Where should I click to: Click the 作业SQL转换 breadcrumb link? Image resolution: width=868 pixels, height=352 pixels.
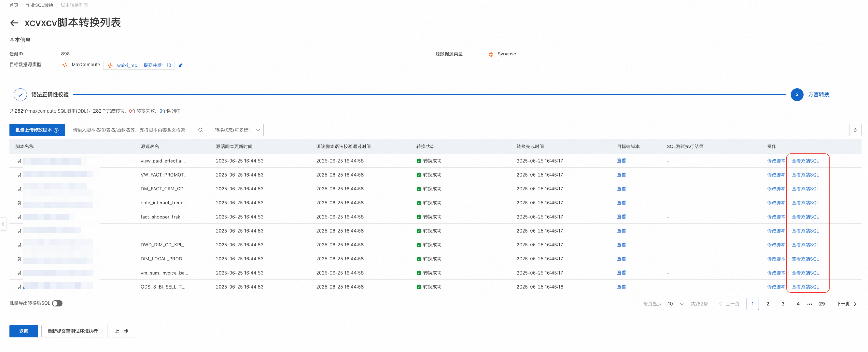coord(40,5)
